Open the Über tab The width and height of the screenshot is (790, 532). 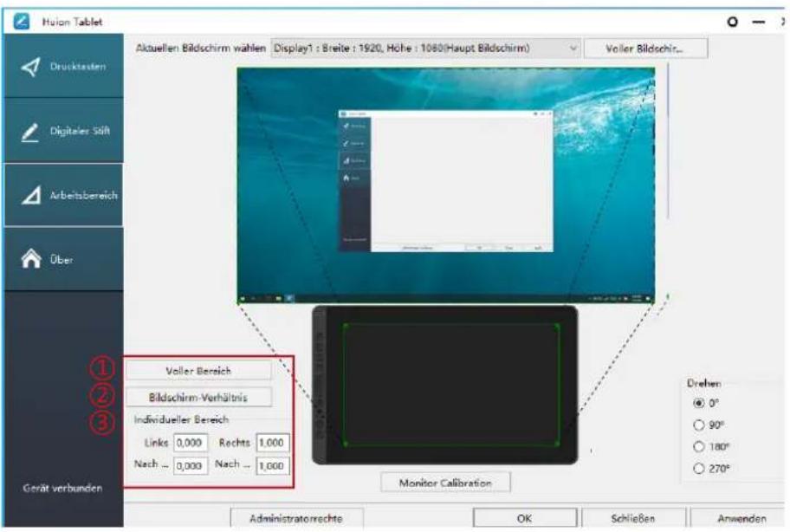point(63,259)
